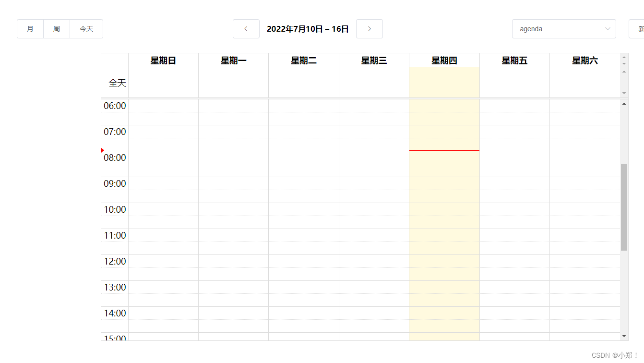Click the 06:00 time slot on 星期一
The width and height of the screenshot is (644, 363).
point(233,111)
